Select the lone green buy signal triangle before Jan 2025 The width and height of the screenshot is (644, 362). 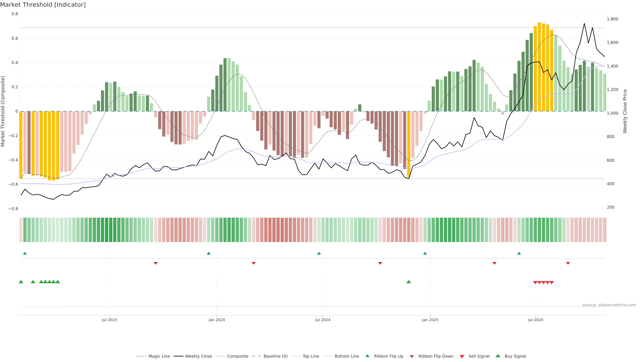click(x=409, y=282)
